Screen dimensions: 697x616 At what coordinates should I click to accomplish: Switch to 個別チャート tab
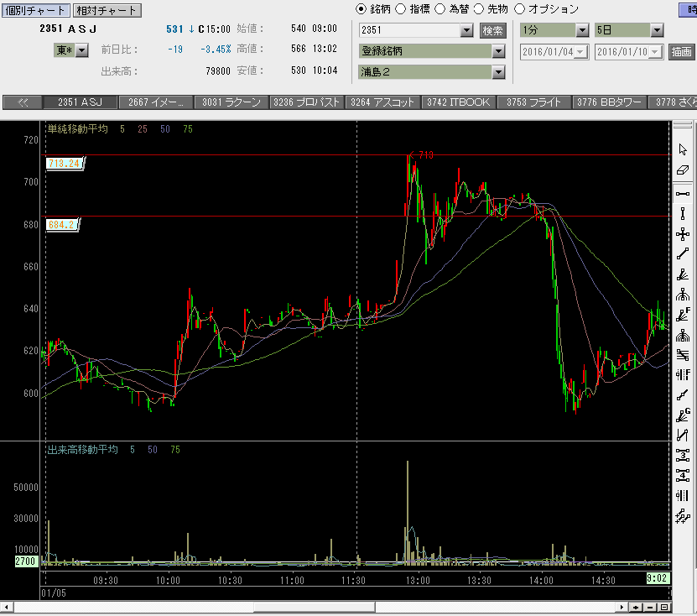click(35, 10)
